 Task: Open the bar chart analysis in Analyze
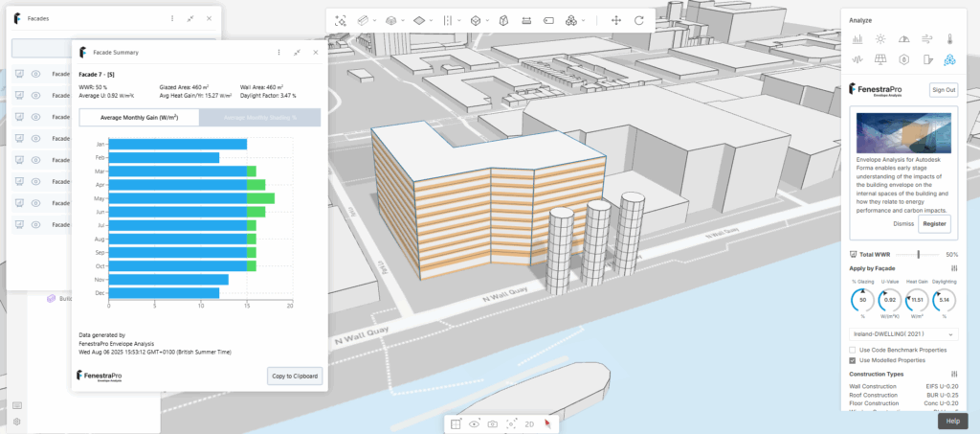(x=857, y=38)
